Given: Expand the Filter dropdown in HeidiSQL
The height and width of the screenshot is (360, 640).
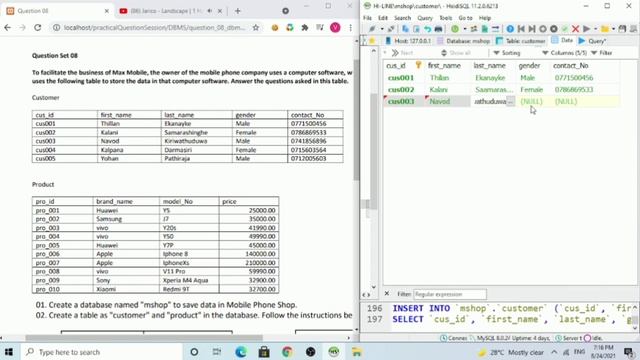Looking at the screenshot, I should point(602,53).
